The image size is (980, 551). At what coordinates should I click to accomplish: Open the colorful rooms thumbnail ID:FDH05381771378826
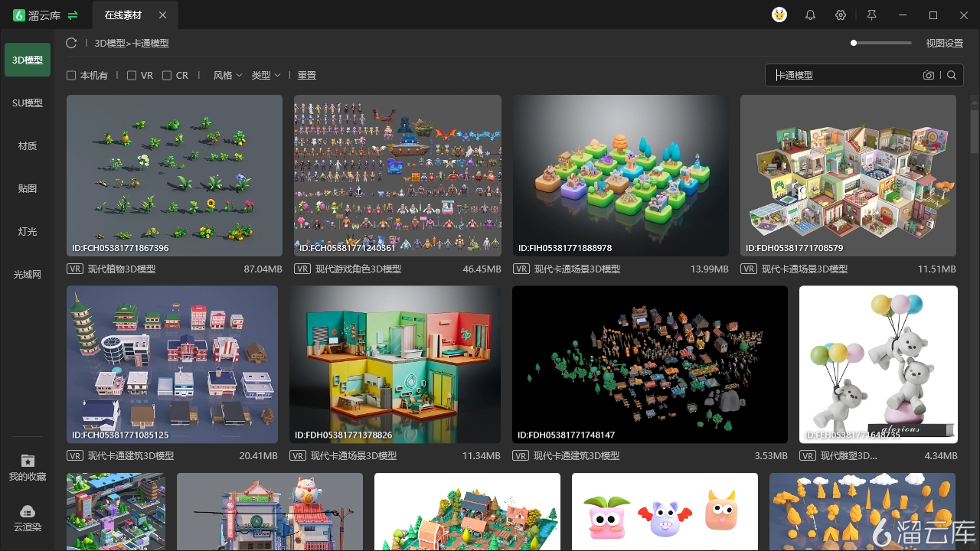click(395, 364)
